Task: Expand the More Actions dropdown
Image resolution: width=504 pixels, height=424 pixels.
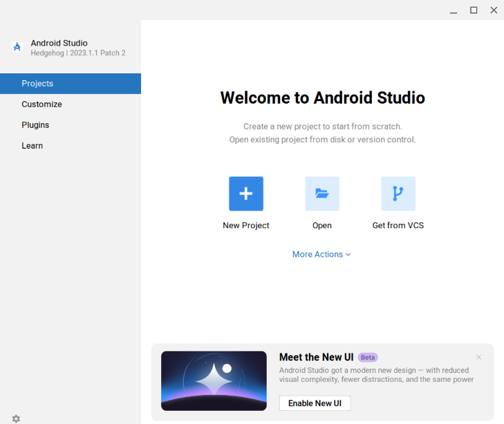Action: (321, 254)
